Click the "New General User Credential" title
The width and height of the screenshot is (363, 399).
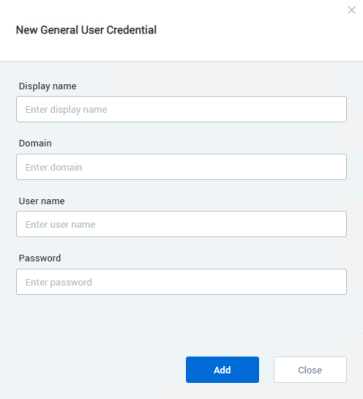(x=86, y=30)
